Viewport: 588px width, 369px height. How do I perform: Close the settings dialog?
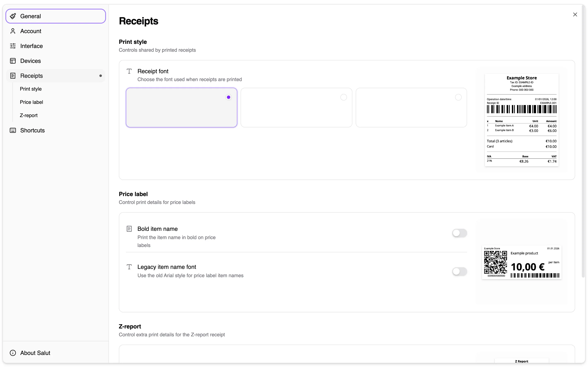tap(575, 14)
